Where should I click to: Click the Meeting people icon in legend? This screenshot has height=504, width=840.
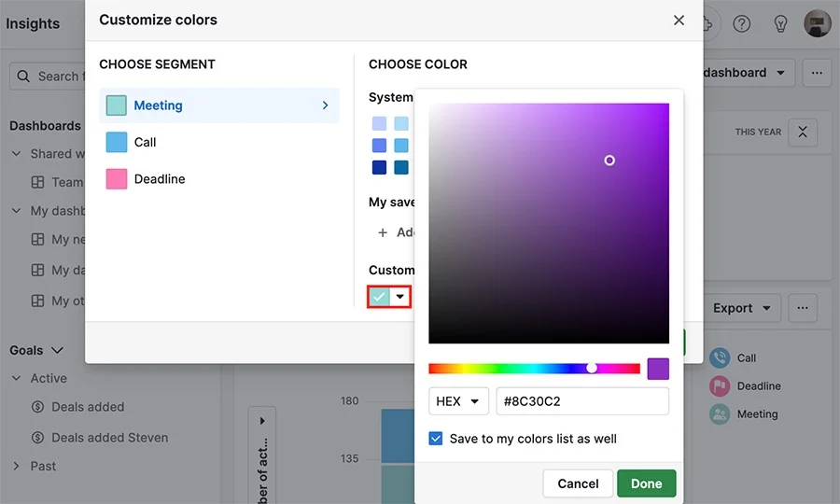(720, 414)
